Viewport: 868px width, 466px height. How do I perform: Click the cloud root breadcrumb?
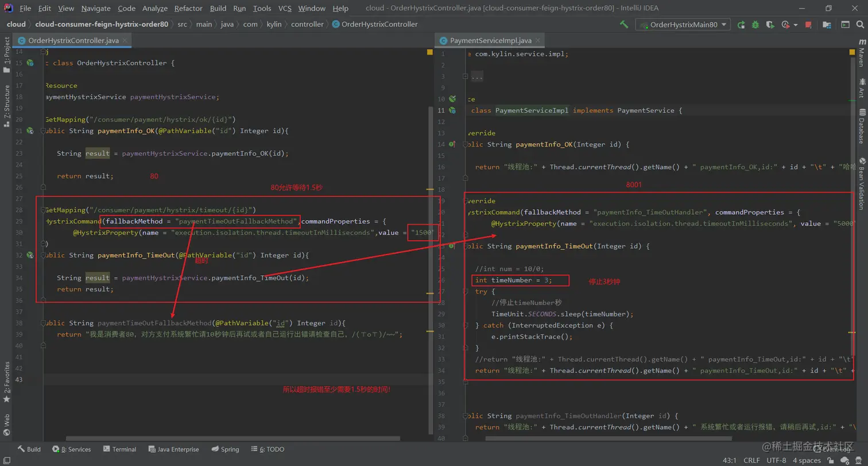click(x=16, y=24)
